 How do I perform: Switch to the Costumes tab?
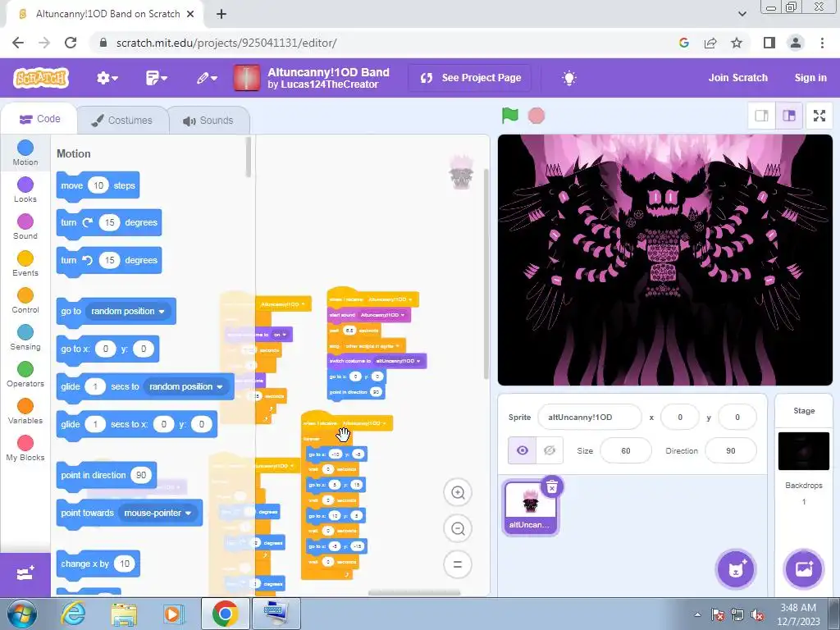click(x=122, y=120)
